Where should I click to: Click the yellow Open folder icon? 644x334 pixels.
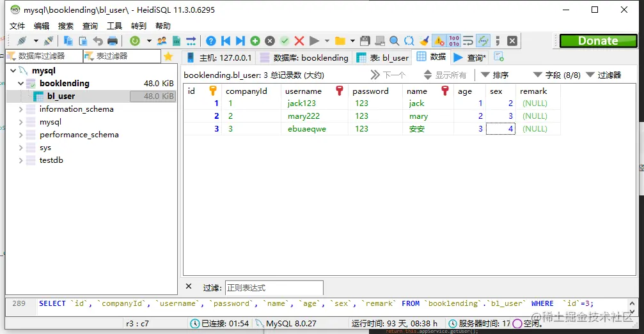pyautogui.click(x=340, y=41)
